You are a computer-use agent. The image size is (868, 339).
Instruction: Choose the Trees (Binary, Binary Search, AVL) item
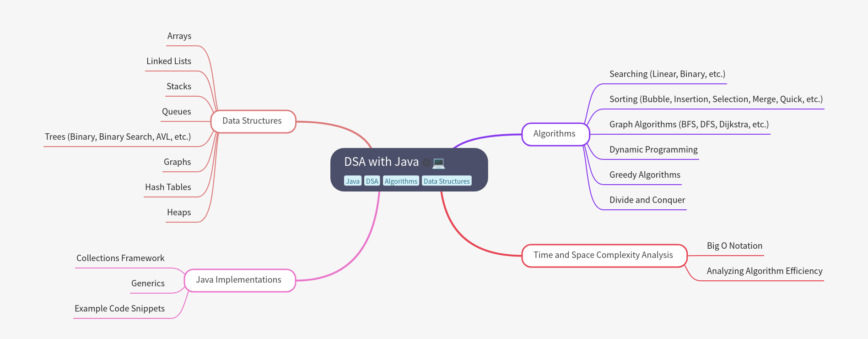click(x=118, y=137)
